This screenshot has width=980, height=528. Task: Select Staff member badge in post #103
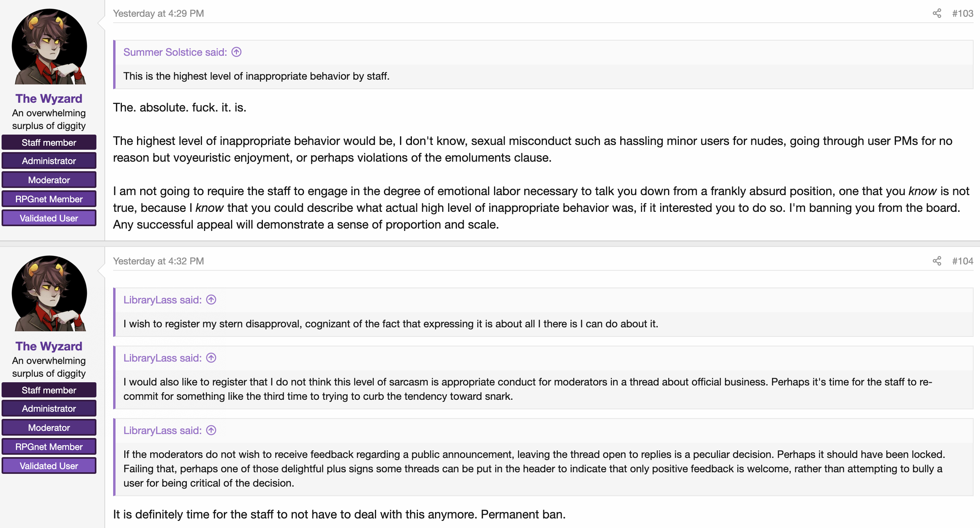(x=49, y=143)
